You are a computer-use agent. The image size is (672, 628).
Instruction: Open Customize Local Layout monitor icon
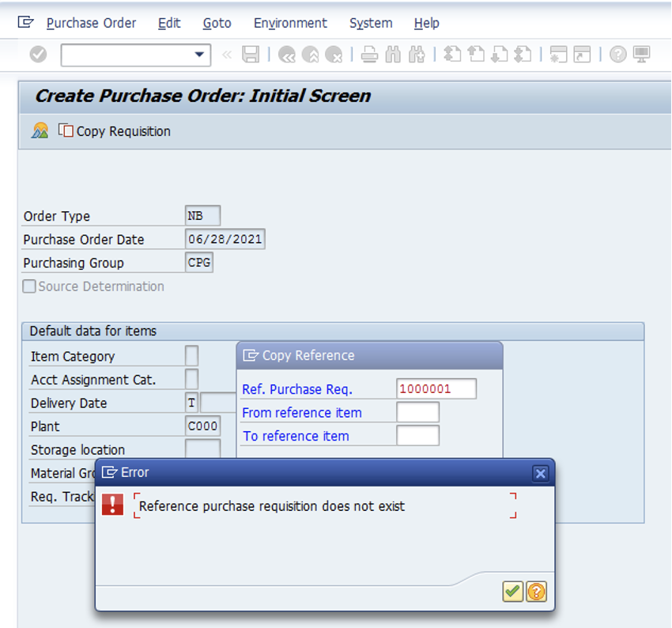[x=642, y=55]
